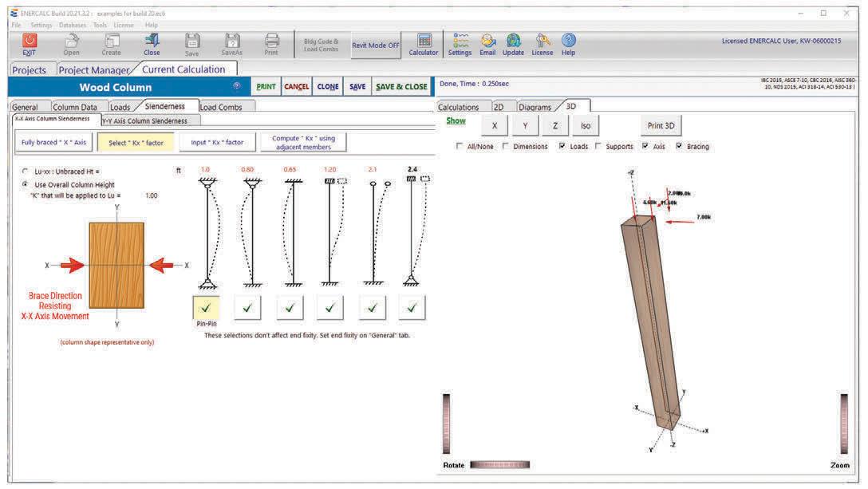The image size is (868, 489).
Task: Select the 2.4 K factor checkmark
Action: 412,307
